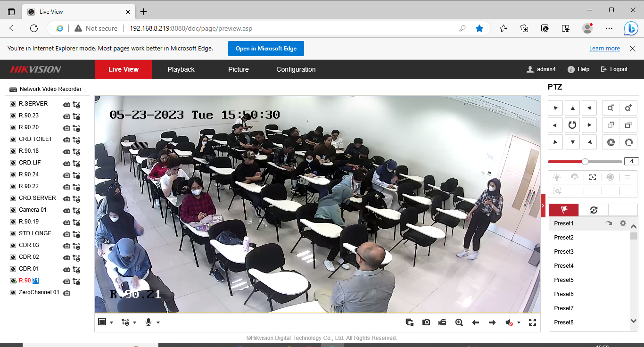This screenshot has width=644, height=347.
Task: Toggle recording for CRD.TOILET channel
Action: point(66,140)
